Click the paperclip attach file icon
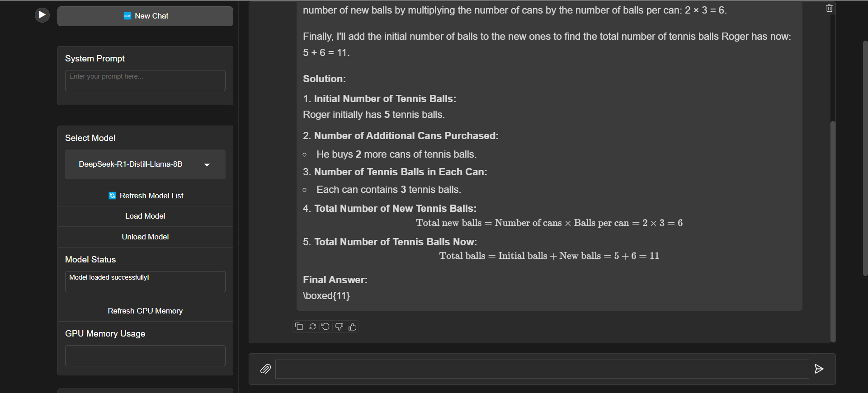Screen dimensions: 868x393 point(265,369)
